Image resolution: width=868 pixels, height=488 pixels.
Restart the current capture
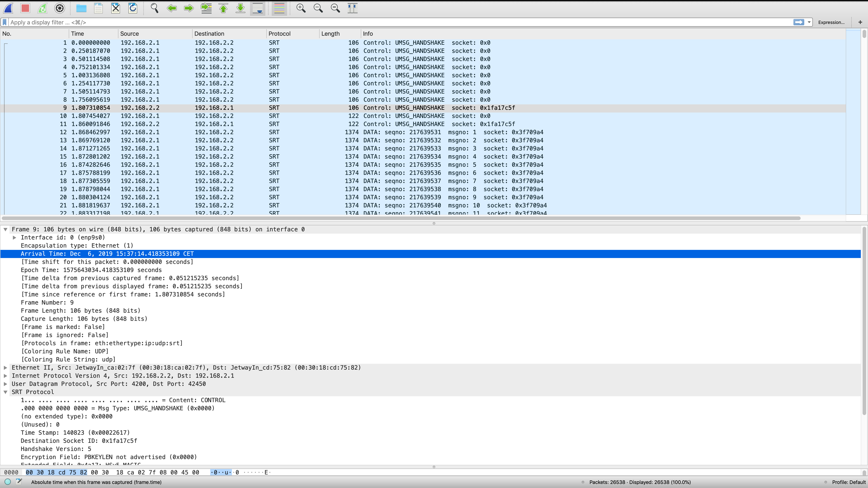(42, 8)
